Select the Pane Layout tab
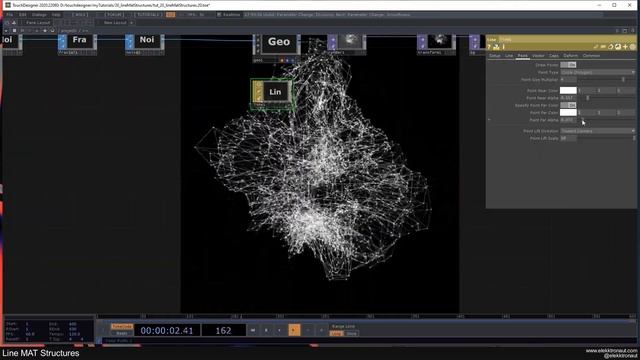Screen dimensions: 640x360 coord(38,23)
